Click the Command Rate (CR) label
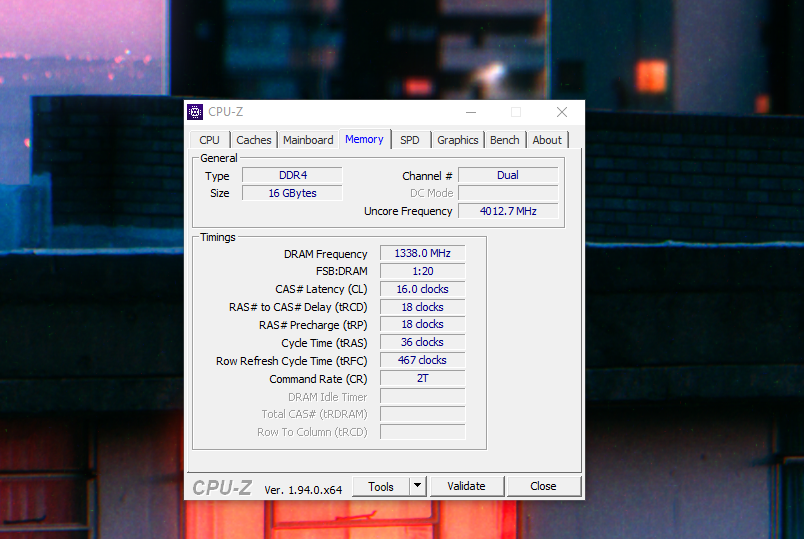This screenshot has height=539, width=804. point(318,379)
